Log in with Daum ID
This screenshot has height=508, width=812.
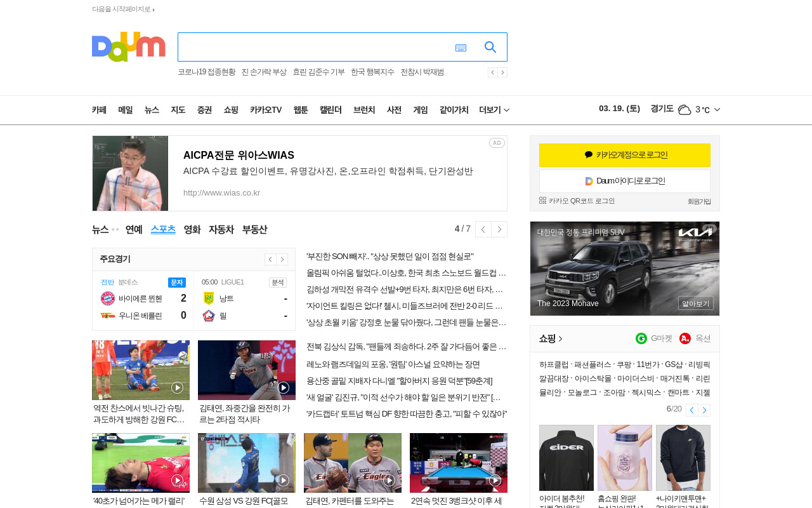625,181
